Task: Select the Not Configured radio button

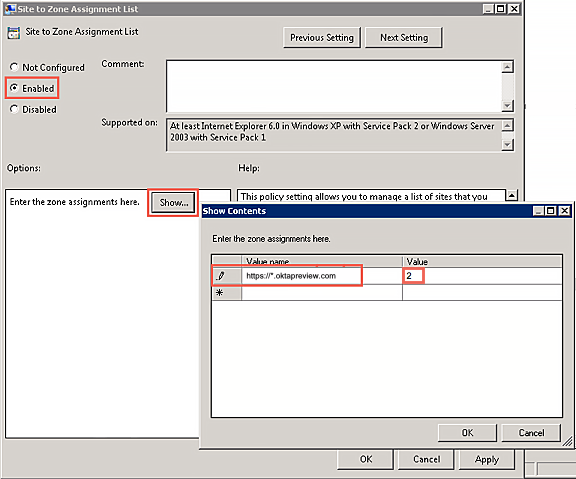Action: pyautogui.click(x=14, y=67)
